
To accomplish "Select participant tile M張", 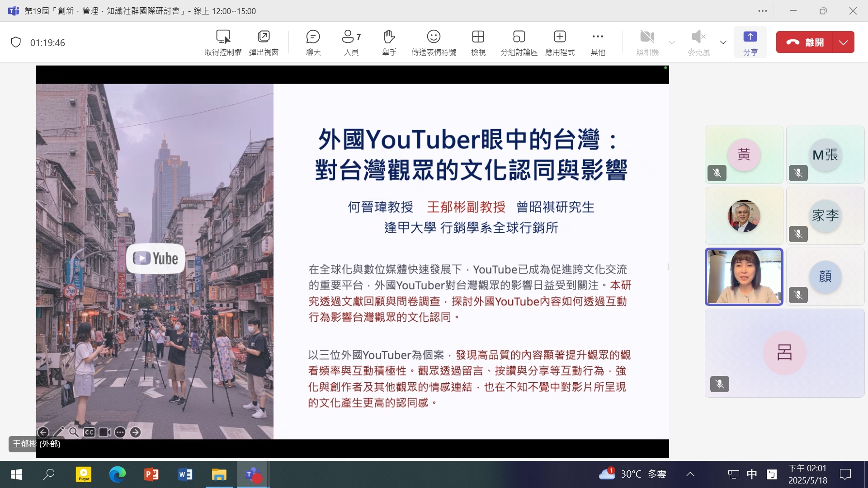I will pos(825,155).
